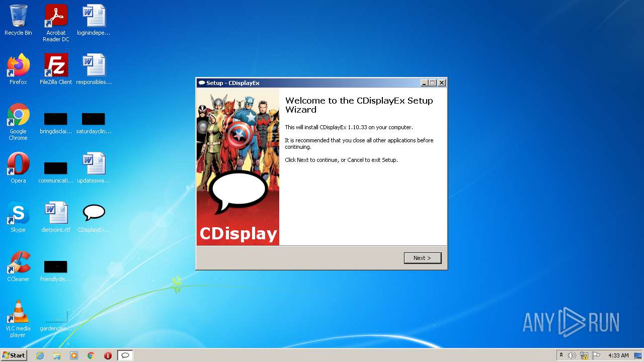Select the saturdayclin file icon
This screenshot has height=362, width=644.
[x=94, y=124]
